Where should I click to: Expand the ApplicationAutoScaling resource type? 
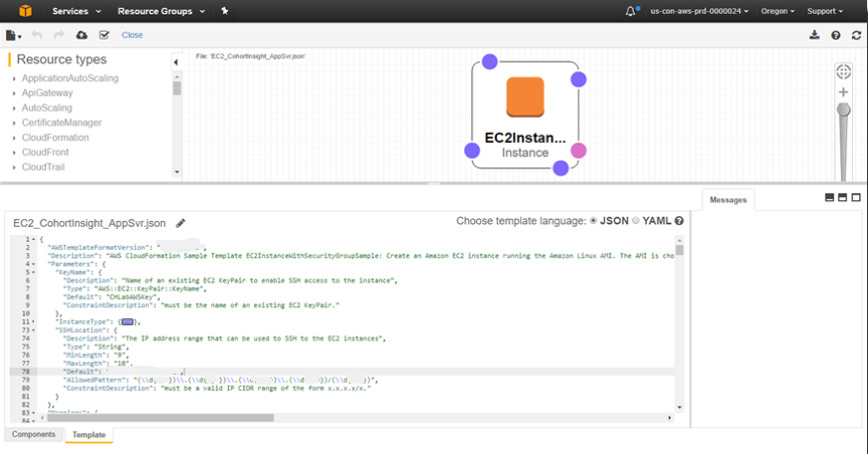point(15,78)
